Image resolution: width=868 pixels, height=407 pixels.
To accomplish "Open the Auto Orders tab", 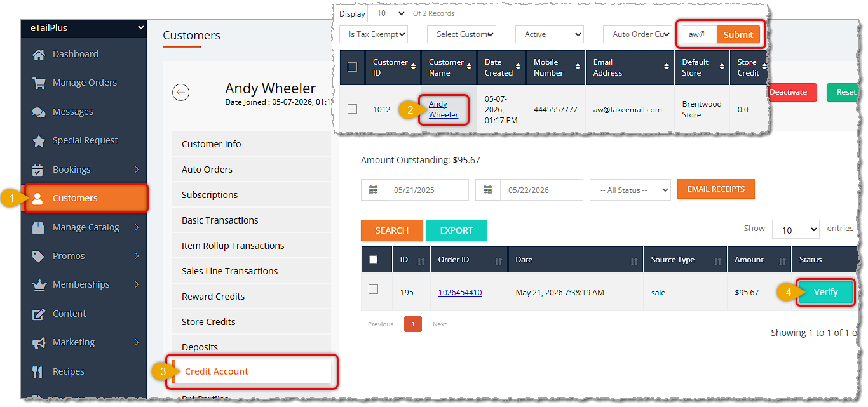I will click(x=251, y=170).
